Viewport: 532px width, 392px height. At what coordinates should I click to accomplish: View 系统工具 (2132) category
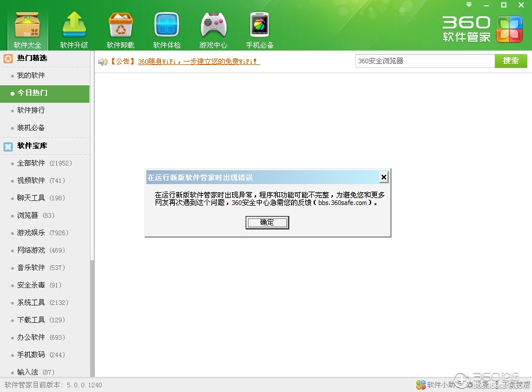click(x=45, y=303)
